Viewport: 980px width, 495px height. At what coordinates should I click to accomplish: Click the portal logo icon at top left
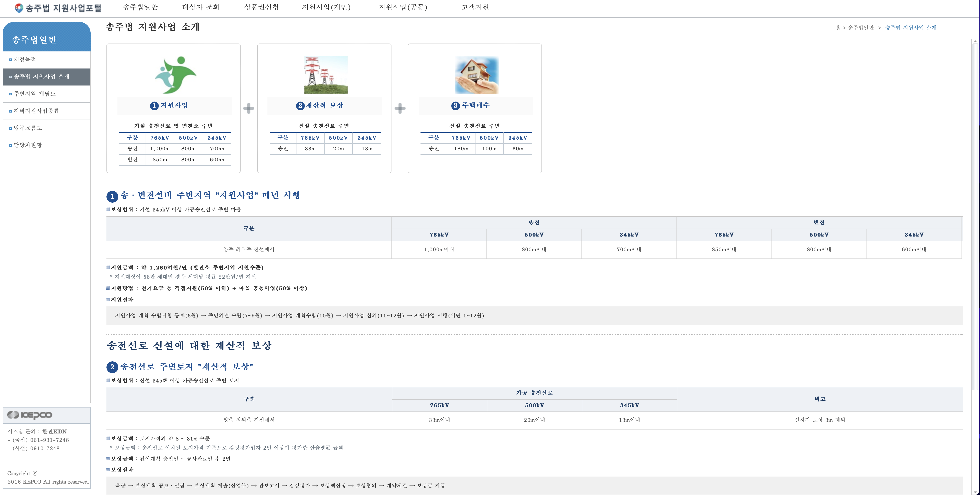click(x=19, y=8)
